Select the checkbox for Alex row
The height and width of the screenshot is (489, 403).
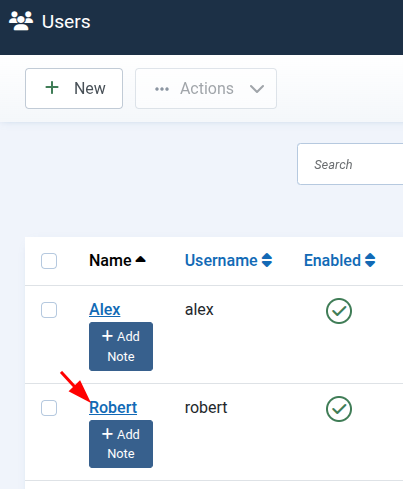point(49,310)
